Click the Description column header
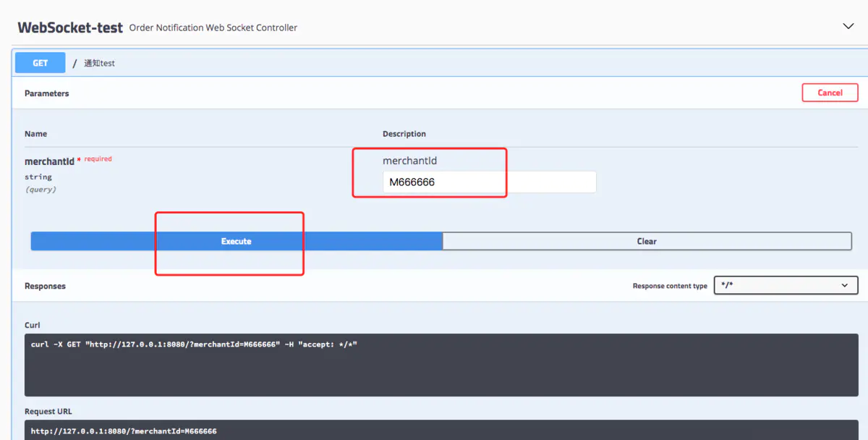 click(x=404, y=134)
